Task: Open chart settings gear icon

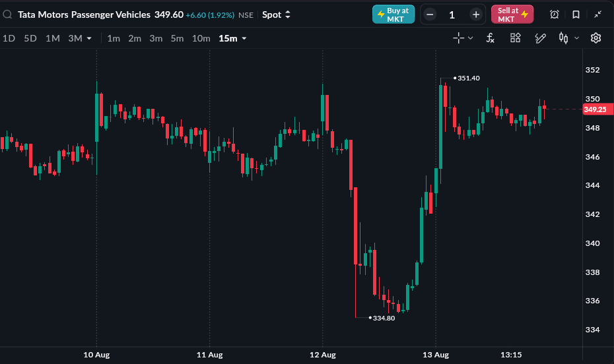Action: coord(596,38)
